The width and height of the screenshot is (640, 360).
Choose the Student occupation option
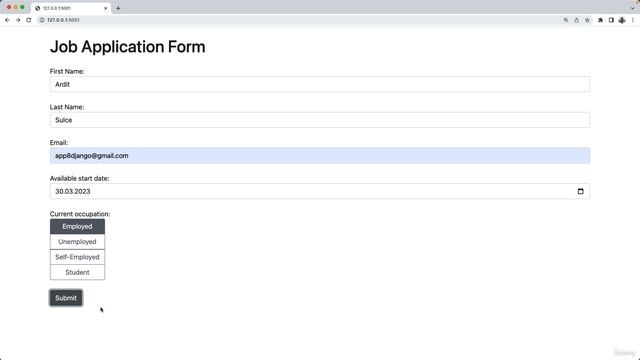(77, 272)
